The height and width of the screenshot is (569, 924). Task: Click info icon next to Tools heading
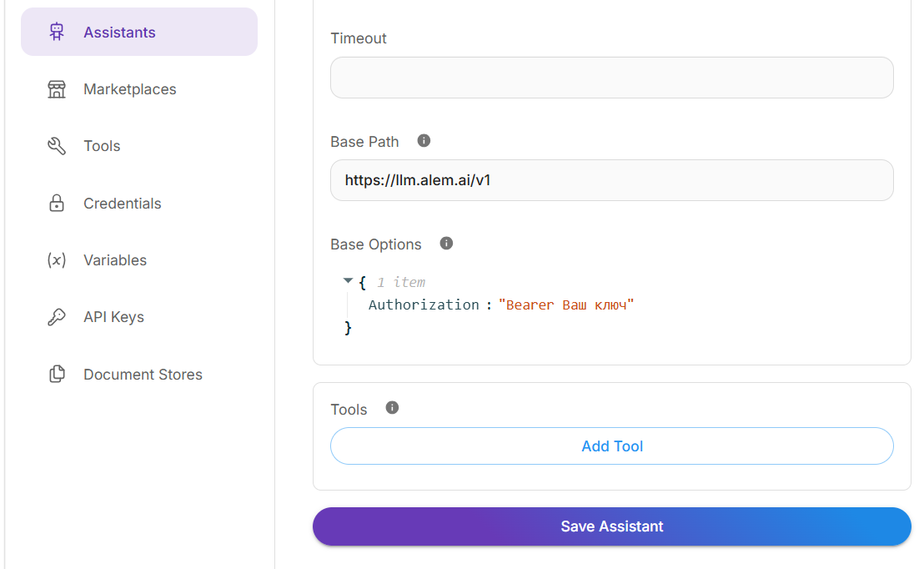pyautogui.click(x=392, y=408)
